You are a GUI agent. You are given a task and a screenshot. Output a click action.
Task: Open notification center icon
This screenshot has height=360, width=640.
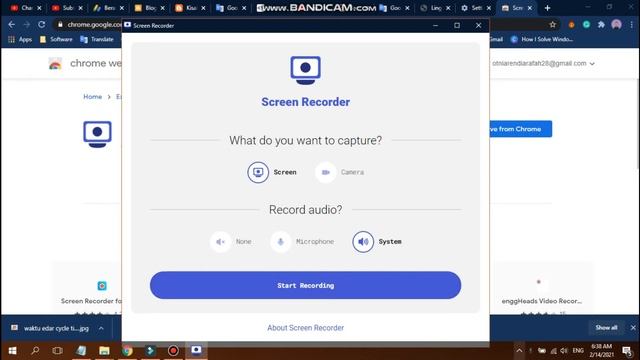[x=627, y=351]
